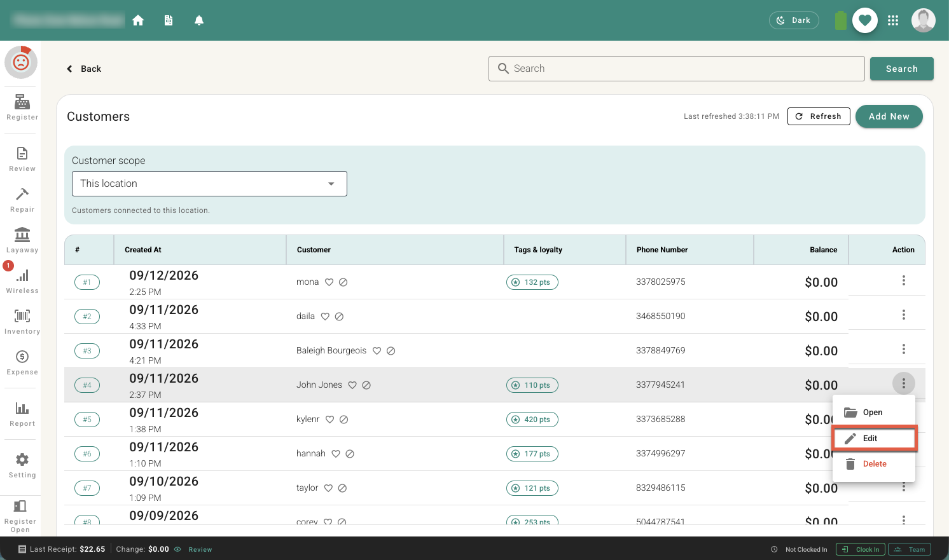Click the Review link in status bar
This screenshot has width=949, height=560.
[200, 550]
